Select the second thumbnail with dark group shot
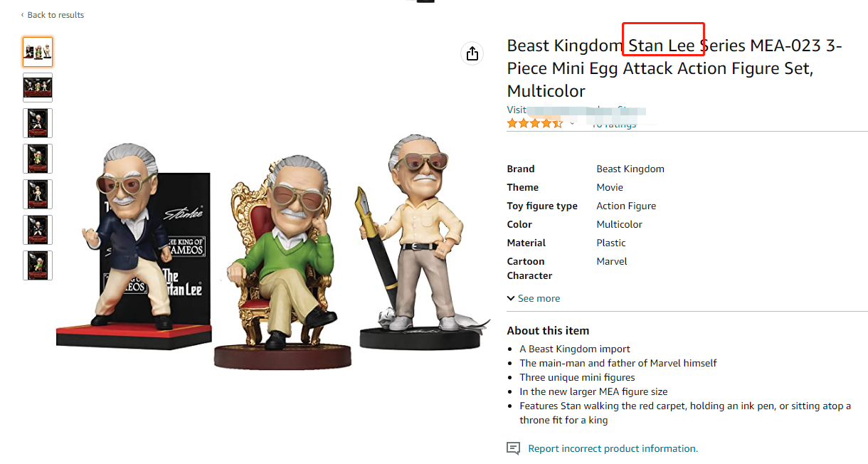The image size is (868, 464). click(x=38, y=88)
